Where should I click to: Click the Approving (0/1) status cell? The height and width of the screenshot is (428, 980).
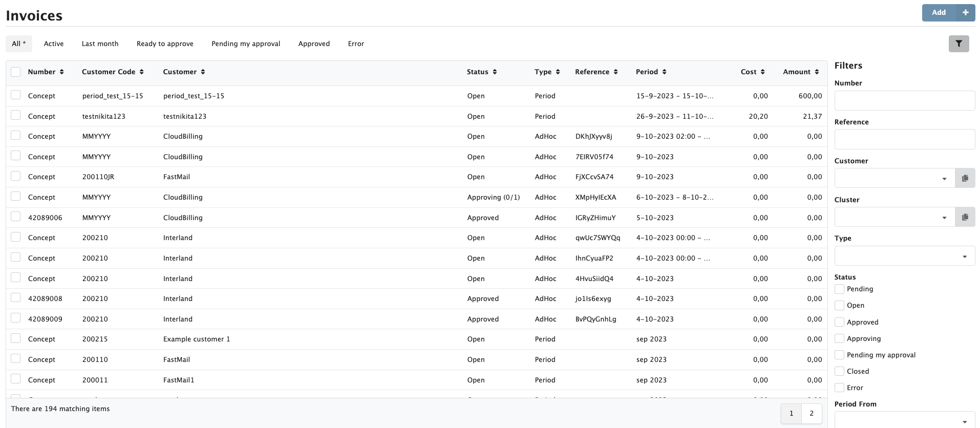coord(493,198)
